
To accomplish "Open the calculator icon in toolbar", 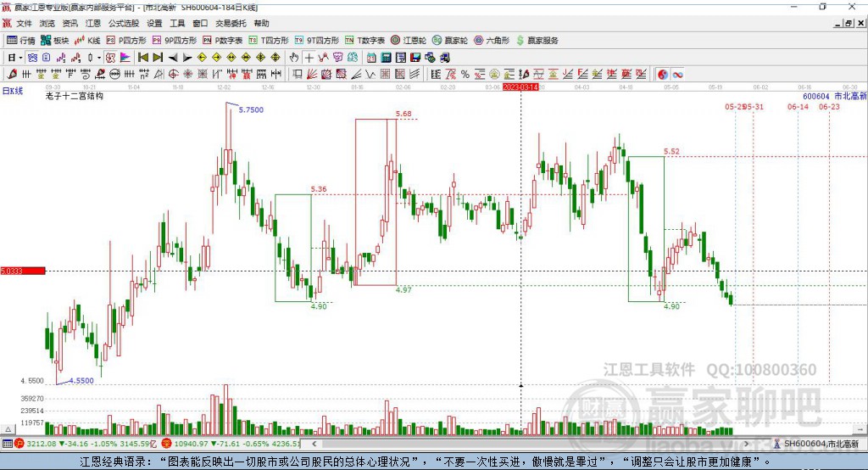I will coord(386,58).
